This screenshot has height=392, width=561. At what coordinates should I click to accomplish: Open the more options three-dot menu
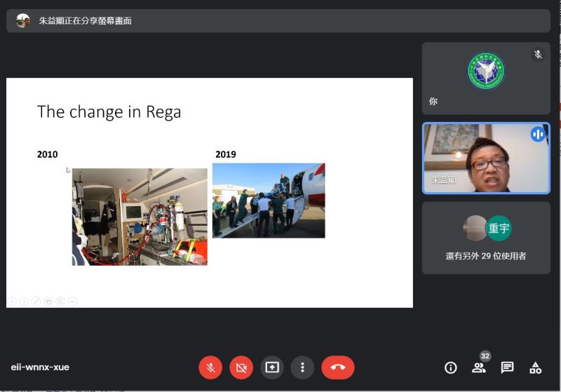pos(302,367)
